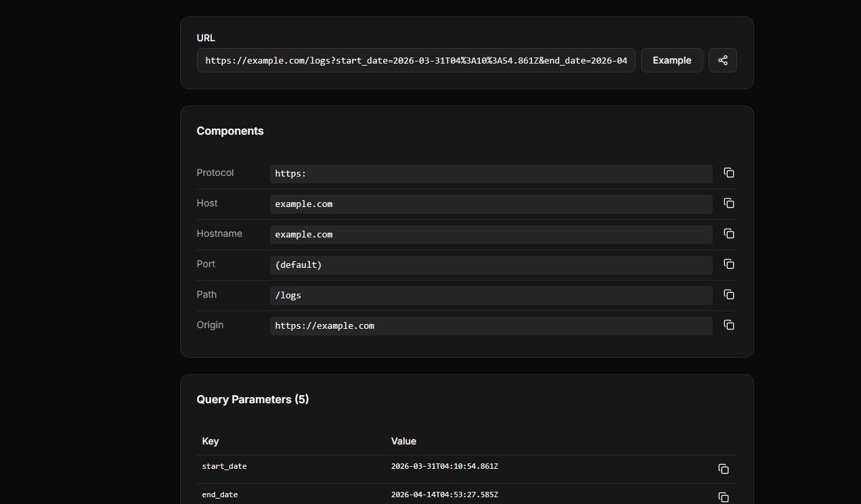Open the share options via share icon
The height and width of the screenshot is (504, 861).
coord(722,60)
